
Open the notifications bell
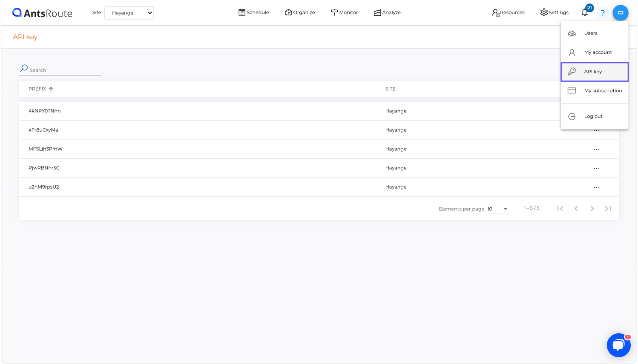click(585, 12)
